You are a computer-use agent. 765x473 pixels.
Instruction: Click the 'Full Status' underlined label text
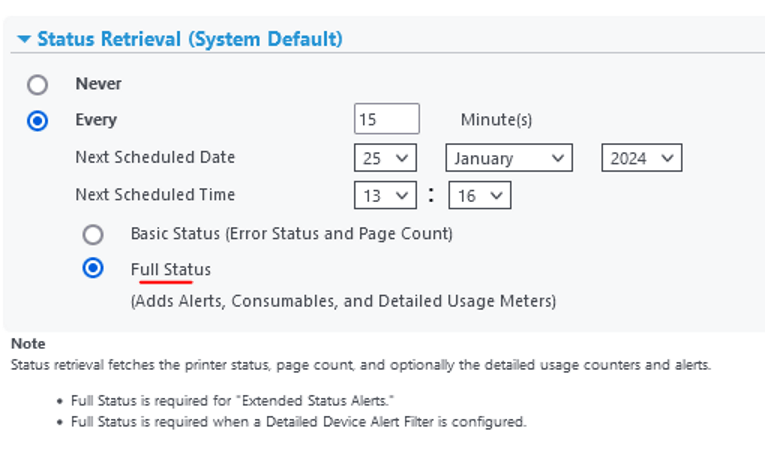[170, 270]
